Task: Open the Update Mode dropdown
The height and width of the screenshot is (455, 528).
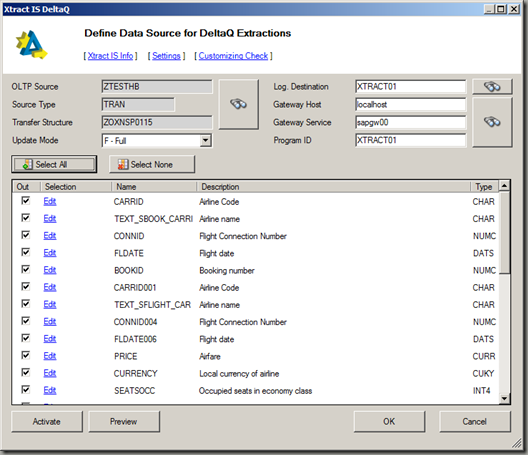Action: coord(205,140)
